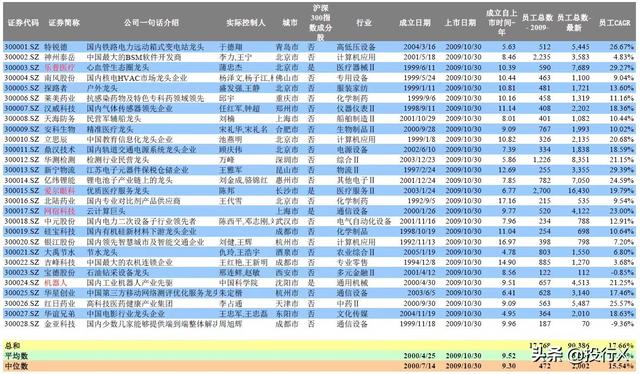Image resolution: width=640 pixels, height=374 pixels.
Task: Select the CAGR value -9.36%
Action: [622, 324]
